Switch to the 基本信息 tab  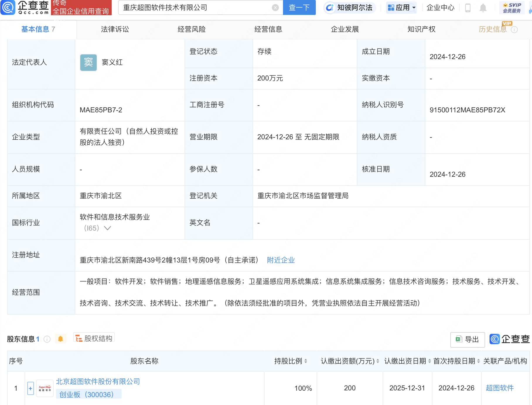(x=38, y=29)
